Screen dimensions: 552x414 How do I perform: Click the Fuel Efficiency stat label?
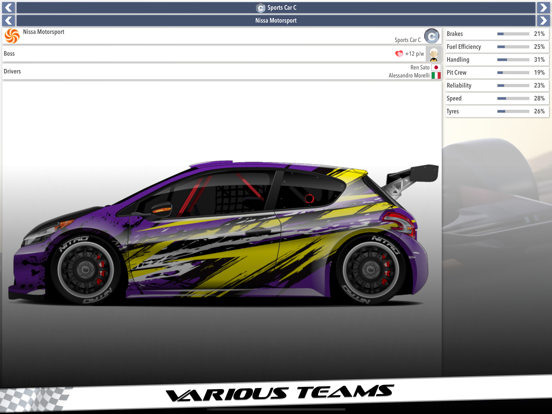pyautogui.click(x=464, y=47)
